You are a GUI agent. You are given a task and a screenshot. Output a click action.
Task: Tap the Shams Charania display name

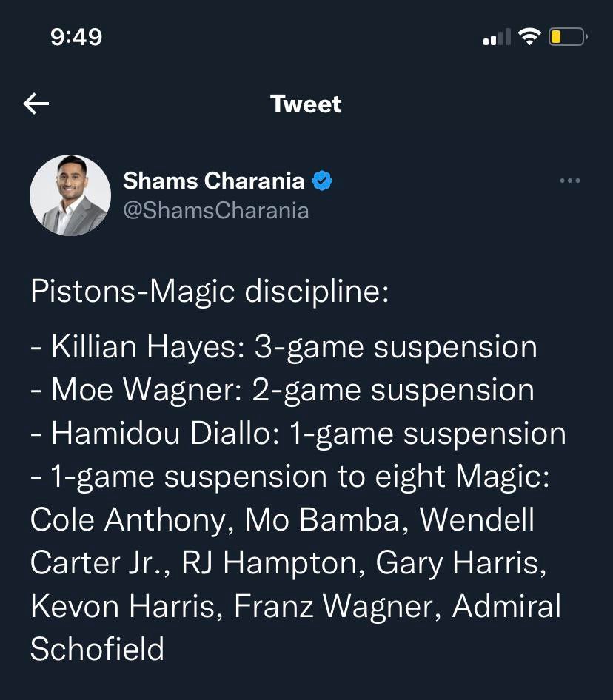click(x=213, y=180)
